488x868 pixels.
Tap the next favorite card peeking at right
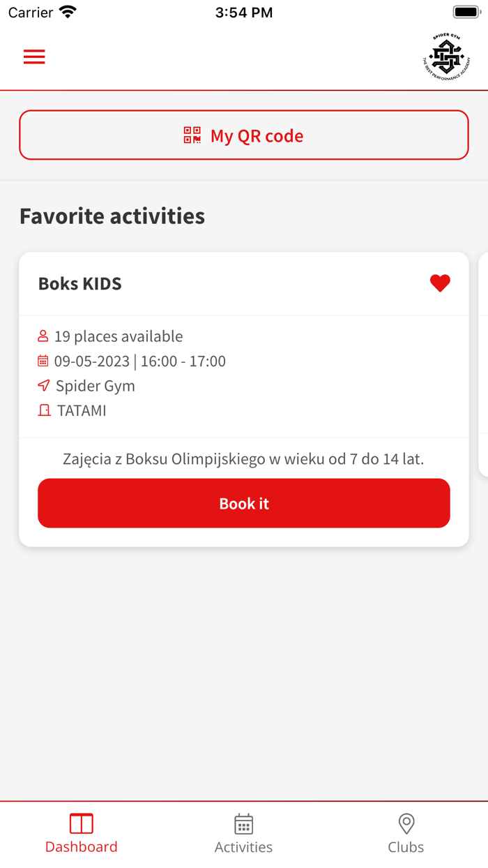tap(482, 363)
